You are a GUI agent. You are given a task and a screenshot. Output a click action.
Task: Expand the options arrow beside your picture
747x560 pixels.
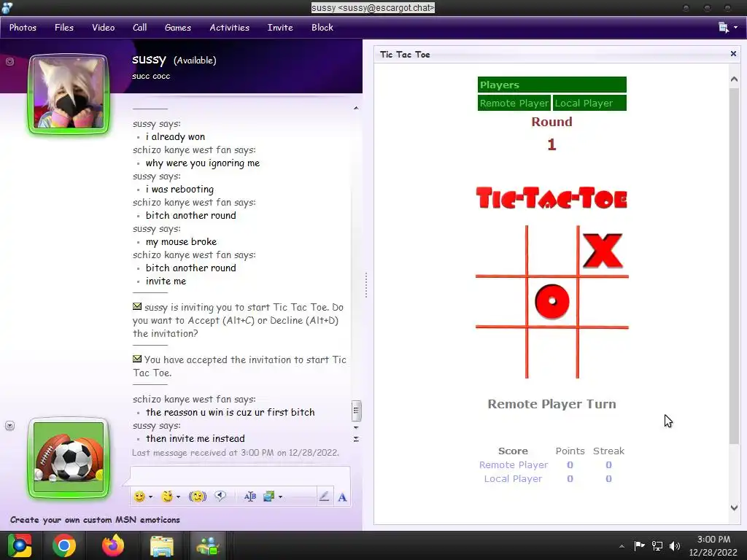coord(9,425)
